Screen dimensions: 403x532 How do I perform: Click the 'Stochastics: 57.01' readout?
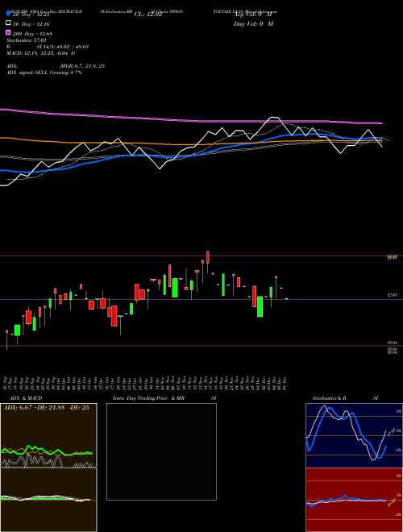click(x=27, y=40)
